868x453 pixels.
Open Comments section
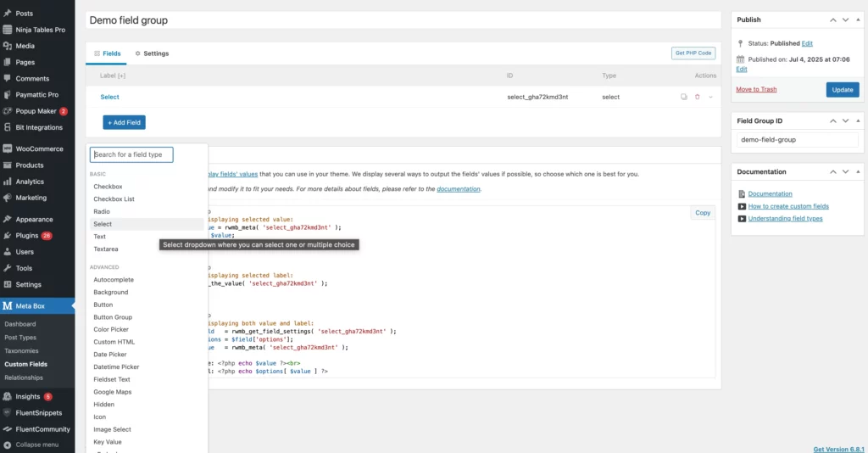[x=32, y=79]
